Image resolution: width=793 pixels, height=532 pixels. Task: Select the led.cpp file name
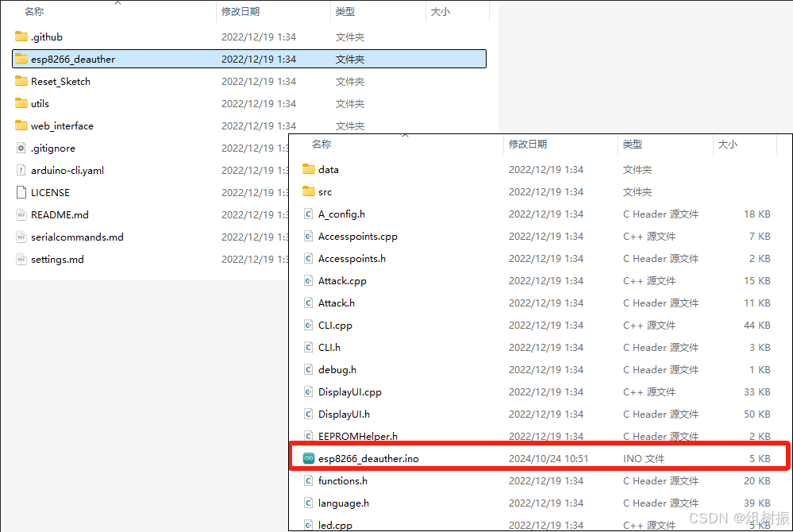(335, 525)
